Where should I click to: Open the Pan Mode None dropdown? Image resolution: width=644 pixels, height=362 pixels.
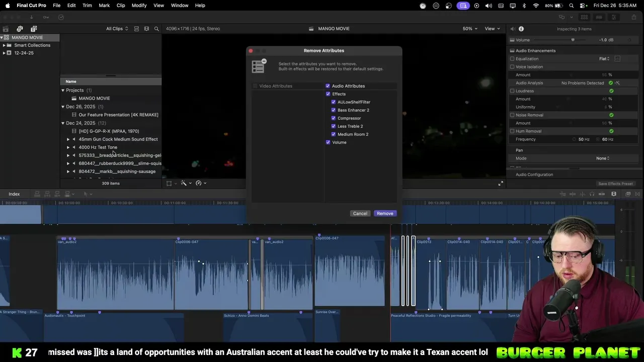pyautogui.click(x=603, y=158)
